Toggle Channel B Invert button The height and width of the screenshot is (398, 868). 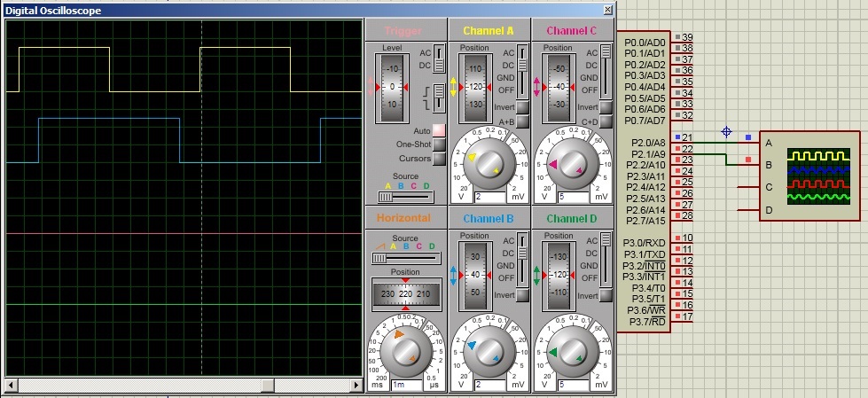coord(521,295)
